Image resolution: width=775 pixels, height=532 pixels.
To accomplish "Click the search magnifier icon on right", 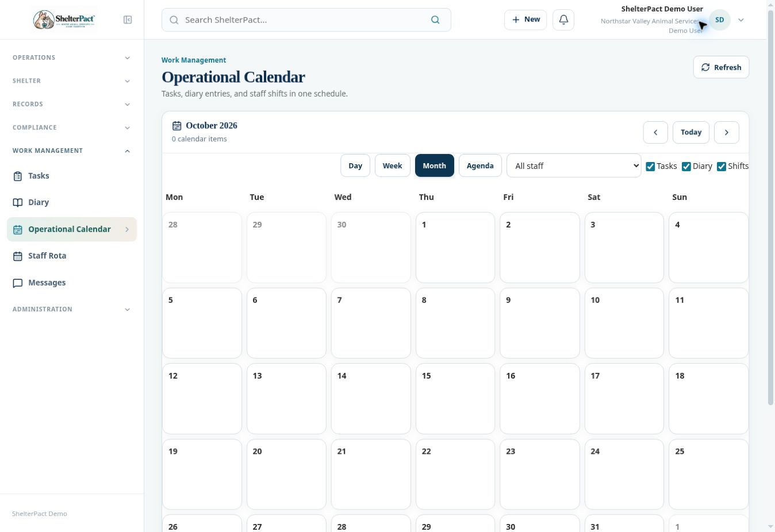I will [x=435, y=20].
